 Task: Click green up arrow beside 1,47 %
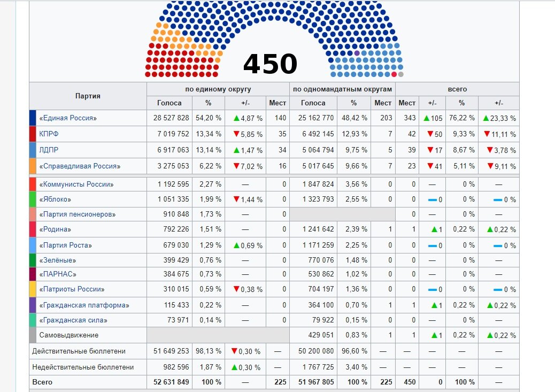(x=236, y=150)
